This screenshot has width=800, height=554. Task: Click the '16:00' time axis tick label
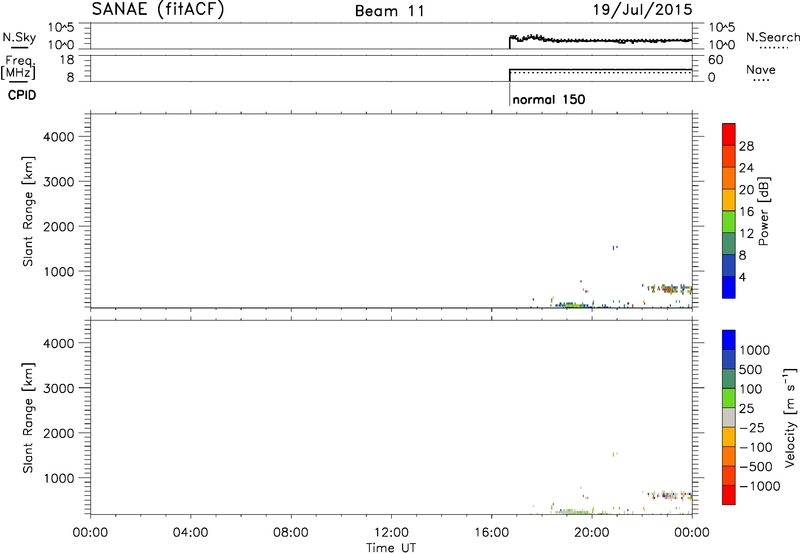pyautogui.click(x=491, y=533)
